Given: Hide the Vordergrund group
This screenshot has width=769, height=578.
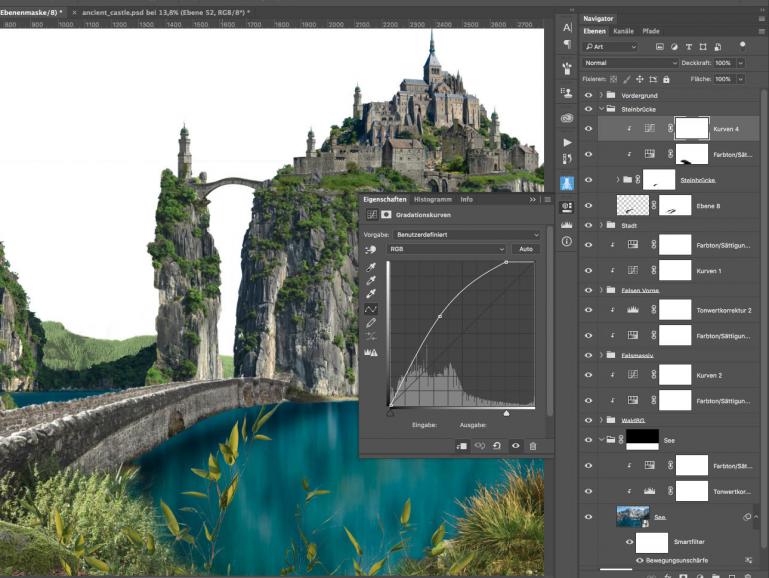Looking at the screenshot, I should click(x=588, y=95).
